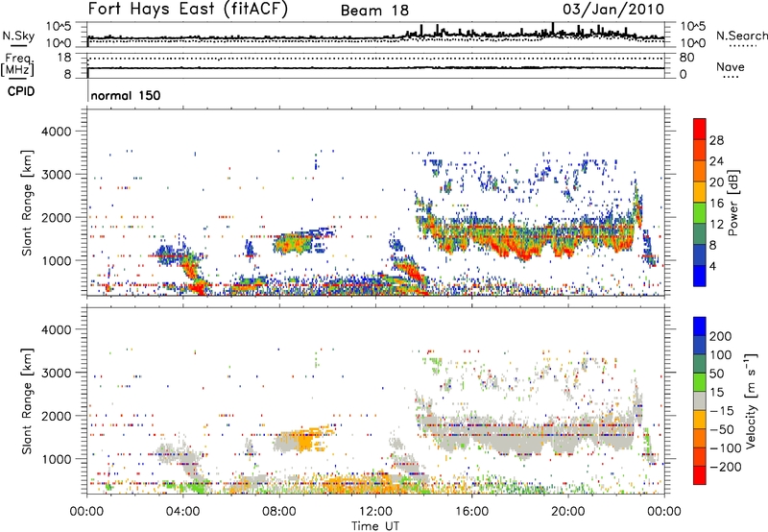Screen dimensions: 768x532
Task: Click the '4000' tick on power panel
Action: [x=56, y=132]
